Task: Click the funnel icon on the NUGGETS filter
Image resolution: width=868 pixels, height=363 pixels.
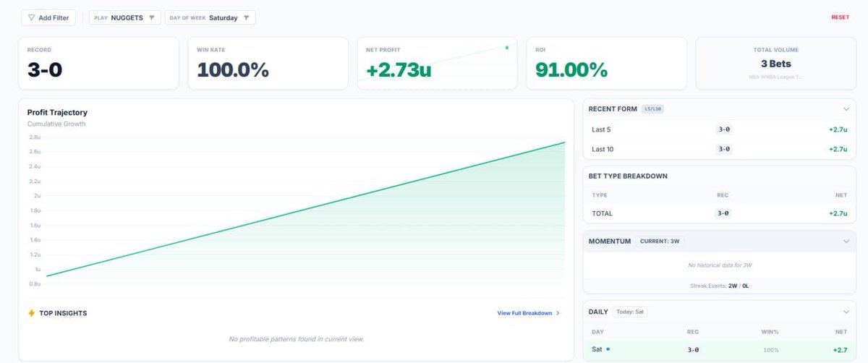Action: (151, 18)
